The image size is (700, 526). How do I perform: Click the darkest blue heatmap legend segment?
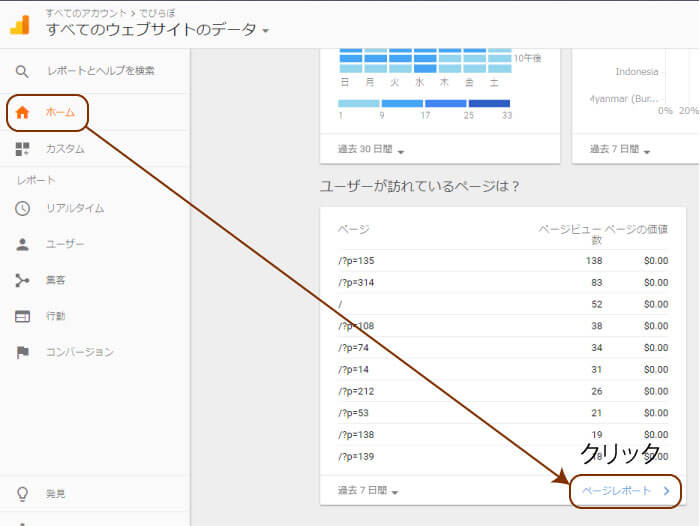pos(489,104)
